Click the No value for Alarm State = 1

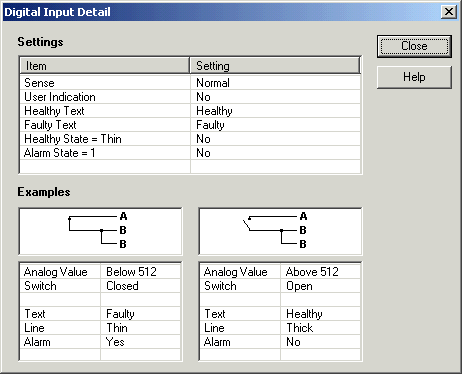coord(203,153)
